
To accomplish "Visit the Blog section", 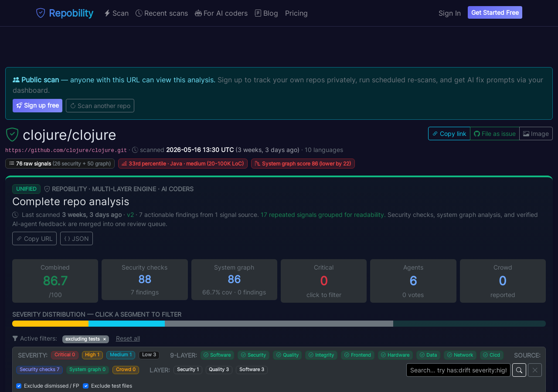I will (266, 13).
